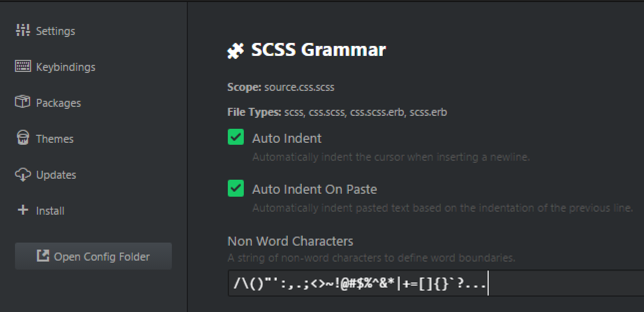Image resolution: width=644 pixels, height=312 pixels.
Task: Click the Packages box icon
Action: pyautogui.click(x=23, y=102)
